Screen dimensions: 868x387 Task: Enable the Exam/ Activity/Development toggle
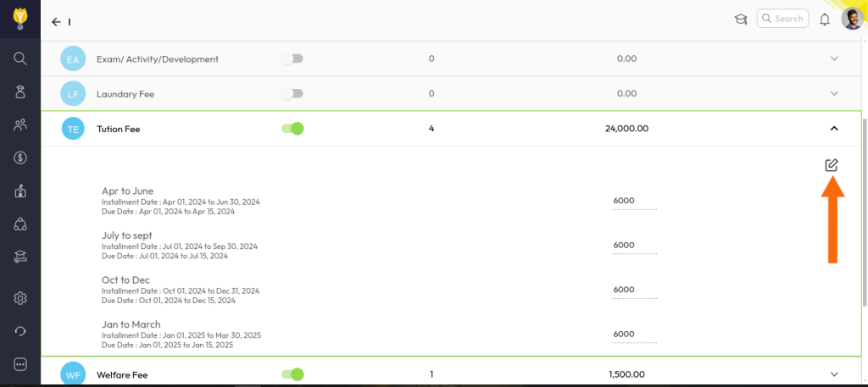(292, 59)
